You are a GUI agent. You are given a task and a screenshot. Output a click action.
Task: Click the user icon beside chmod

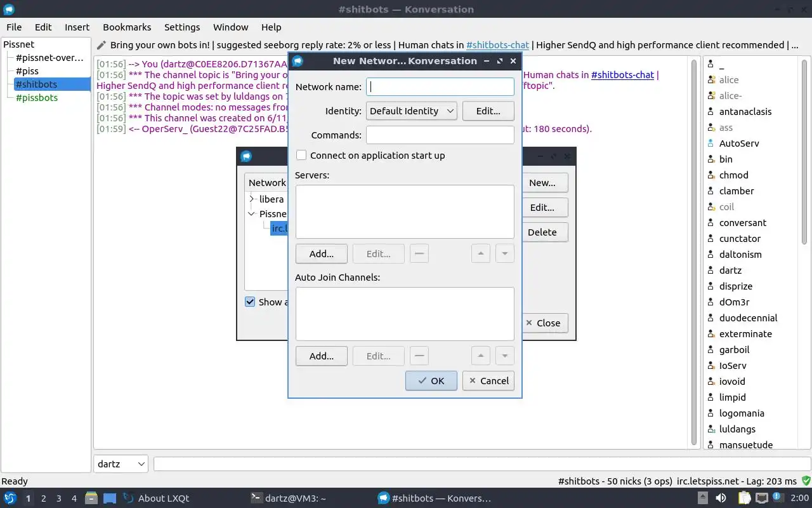[711, 175]
